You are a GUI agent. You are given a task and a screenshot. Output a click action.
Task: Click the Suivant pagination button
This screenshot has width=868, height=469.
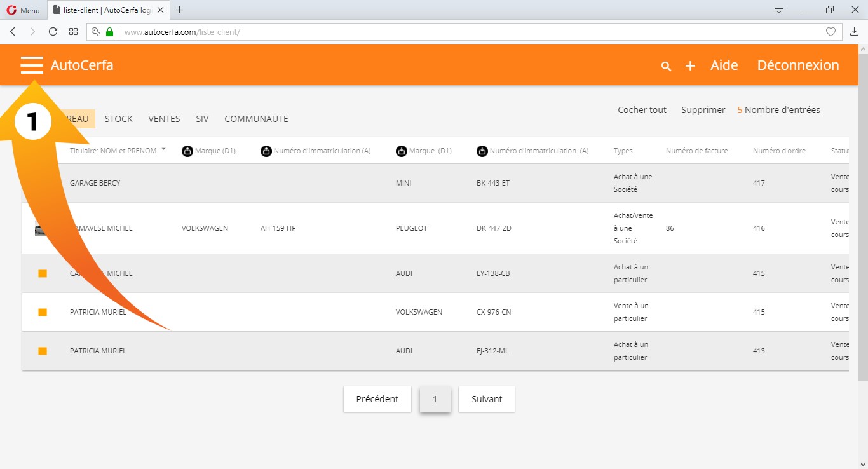click(486, 399)
